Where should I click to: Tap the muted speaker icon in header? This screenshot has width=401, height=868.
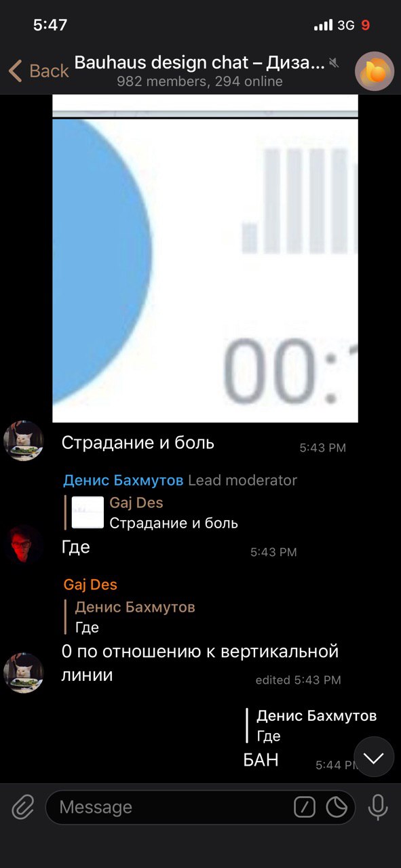point(334,63)
